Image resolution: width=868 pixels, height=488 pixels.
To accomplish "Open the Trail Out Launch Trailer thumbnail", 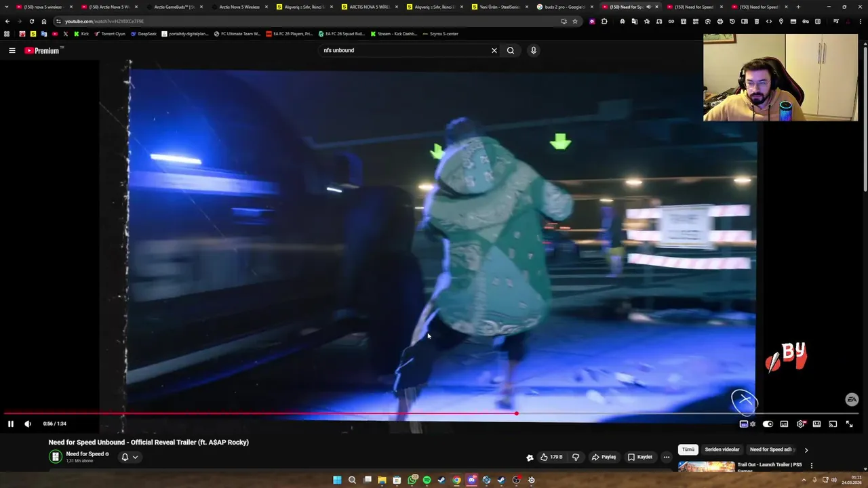I will click(706, 466).
